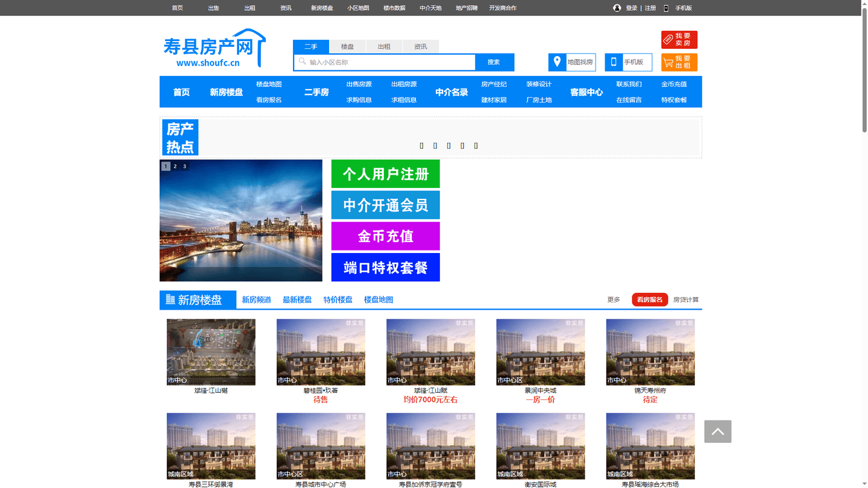
Task: Open the 求购信息 sub-link
Action: [359, 100]
